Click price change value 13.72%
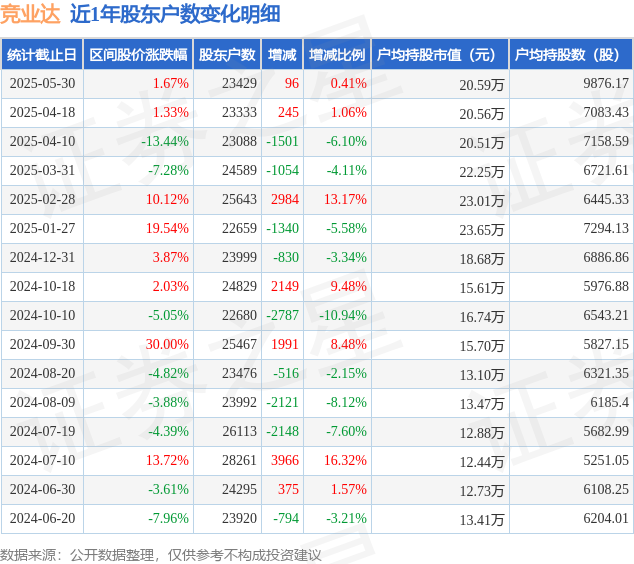This screenshot has height=564, width=634. pos(167,460)
